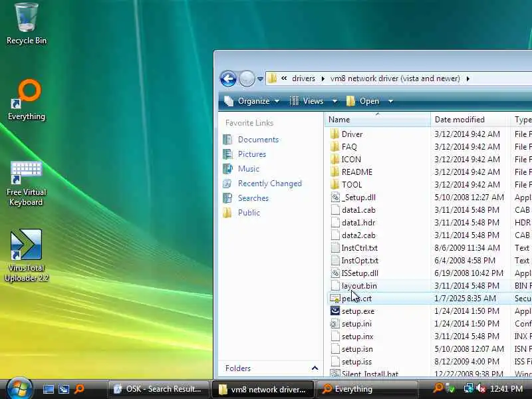Click the Windows Start orb

(19, 389)
